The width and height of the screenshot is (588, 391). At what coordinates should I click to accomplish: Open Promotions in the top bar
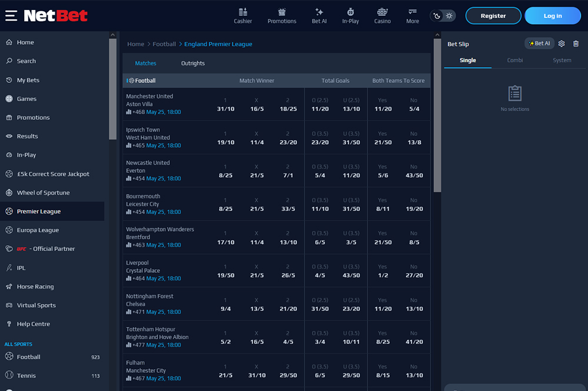point(282,16)
